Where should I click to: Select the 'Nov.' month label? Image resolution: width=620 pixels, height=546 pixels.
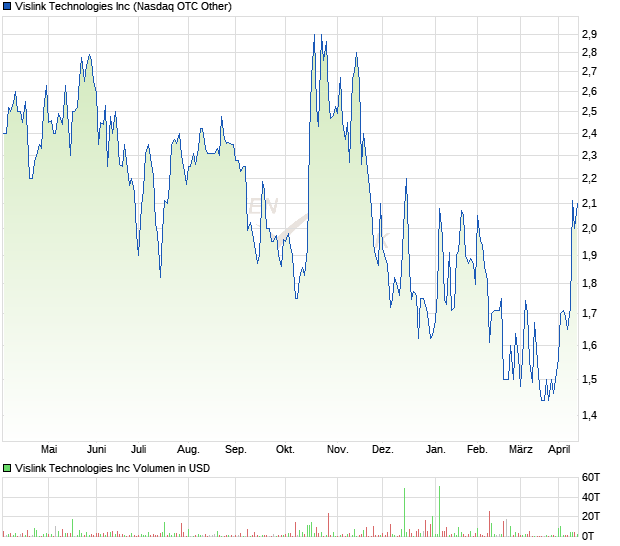[x=338, y=450]
